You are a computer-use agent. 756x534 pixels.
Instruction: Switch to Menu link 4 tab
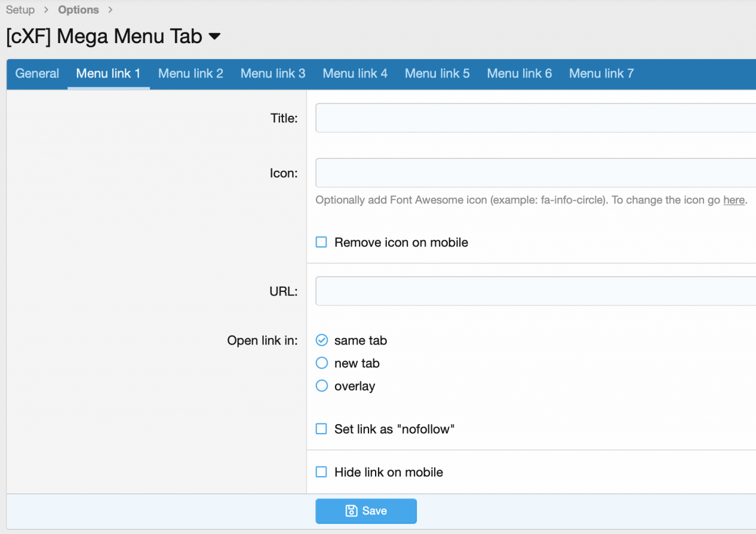pyautogui.click(x=355, y=74)
